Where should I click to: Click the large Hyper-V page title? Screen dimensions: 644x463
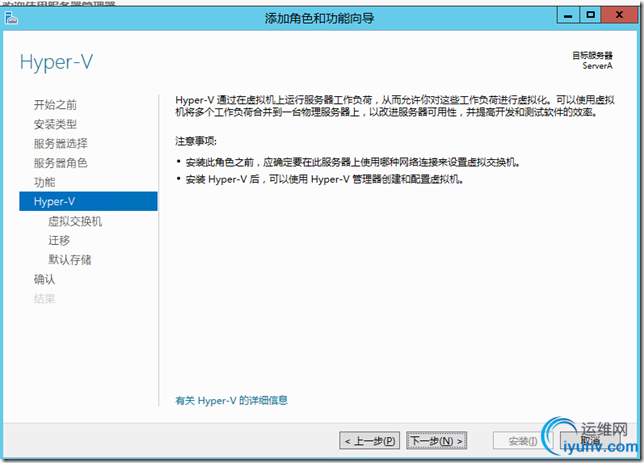pyautogui.click(x=56, y=62)
